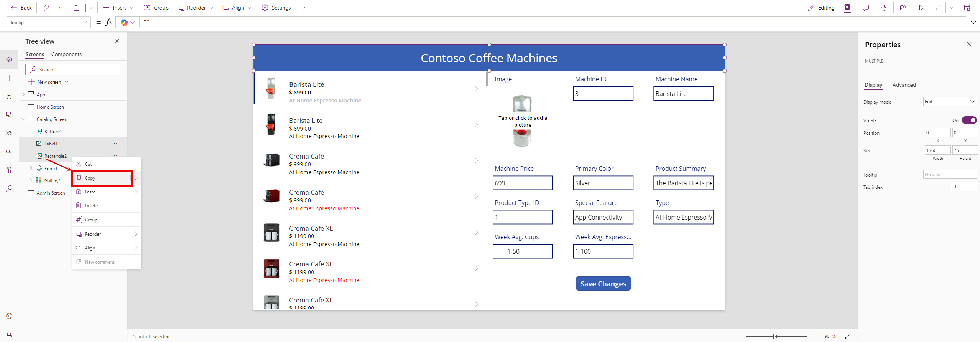This screenshot has height=342, width=980.
Task: Open Align submenu in context menu
Action: [107, 248]
